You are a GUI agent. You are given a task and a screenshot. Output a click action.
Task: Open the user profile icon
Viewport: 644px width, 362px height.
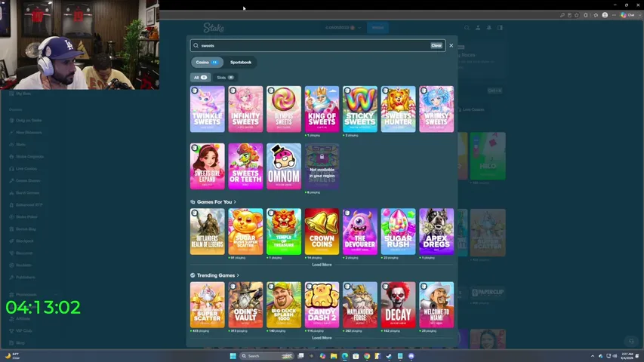pos(478,28)
